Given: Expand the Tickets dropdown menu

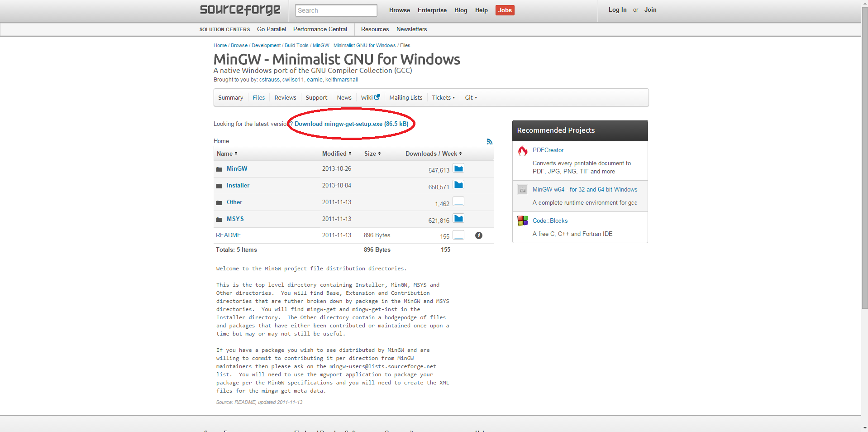Looking at the screenshot, I should point(444,97).
